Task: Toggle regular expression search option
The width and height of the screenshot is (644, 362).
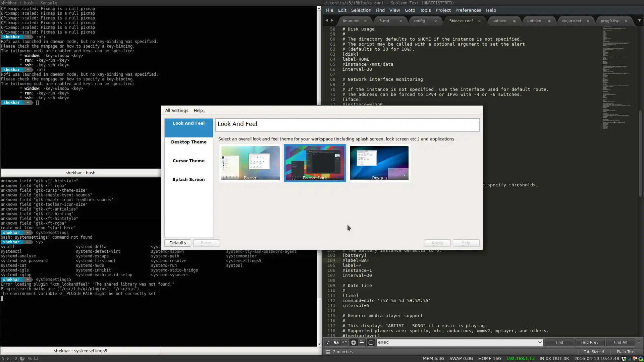Action: 328,342
